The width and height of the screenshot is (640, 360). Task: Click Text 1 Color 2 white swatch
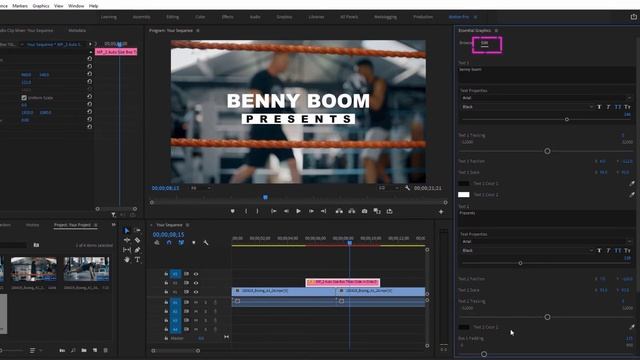[x=464, y=195]
